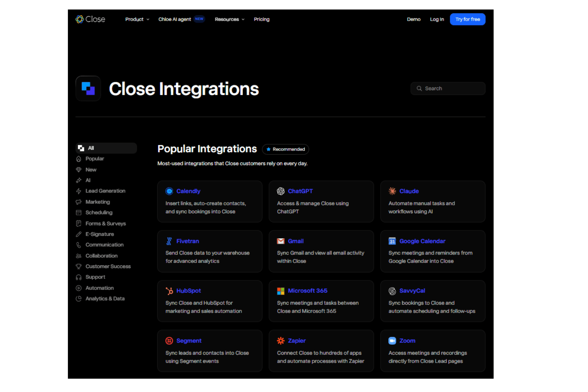Screen dimensions: 588x392
Task: Select the Claude starburst icon
Action: pos(392,191)
